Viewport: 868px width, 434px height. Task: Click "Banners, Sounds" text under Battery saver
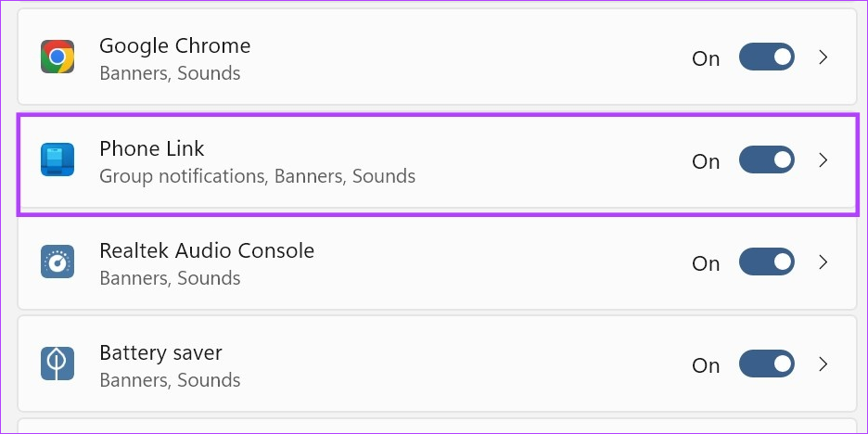[x=170, y=380]
